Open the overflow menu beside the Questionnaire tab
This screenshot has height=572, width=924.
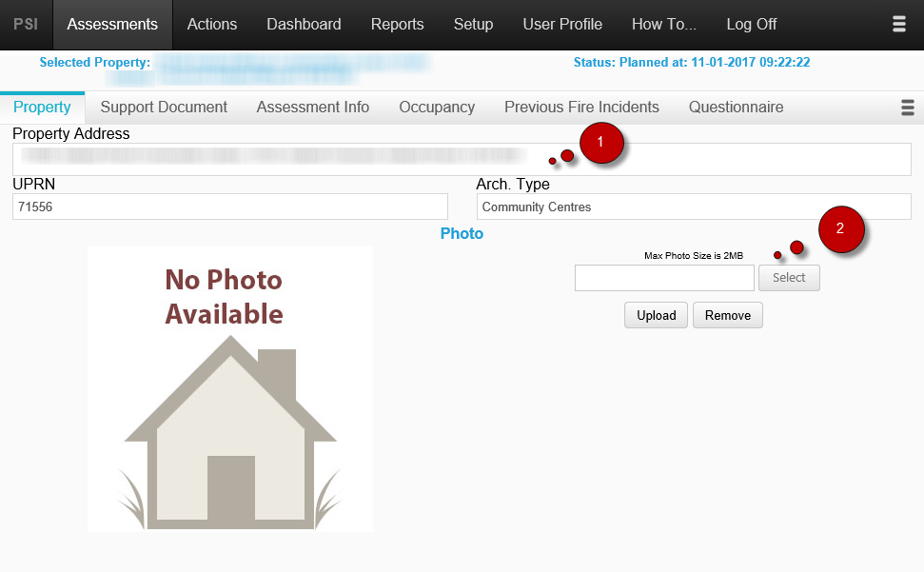click(907, 108)
